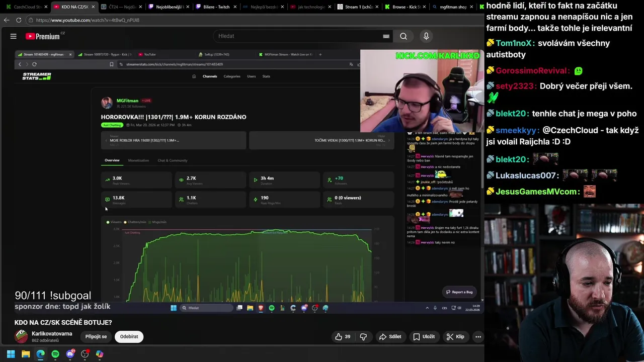
Task: Click the Připojit se button
Action: (x=96, y=337)
